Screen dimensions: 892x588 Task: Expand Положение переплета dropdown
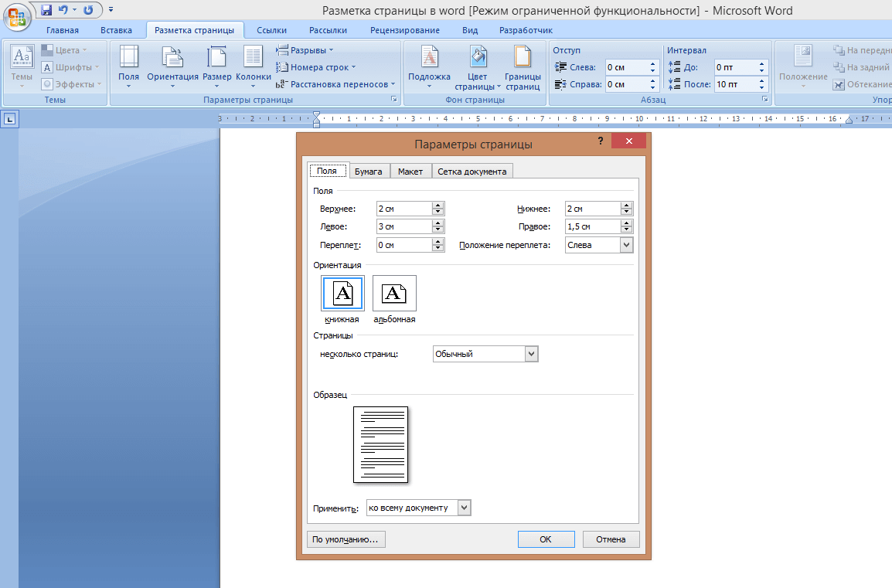[x=626, y=245]
